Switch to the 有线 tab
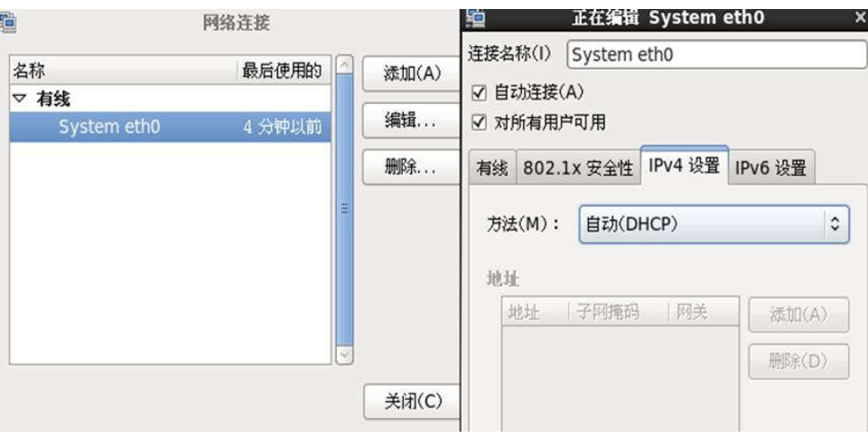Viewport: 868px width, 438px height. pyautogui.click(x=492, y=168)
